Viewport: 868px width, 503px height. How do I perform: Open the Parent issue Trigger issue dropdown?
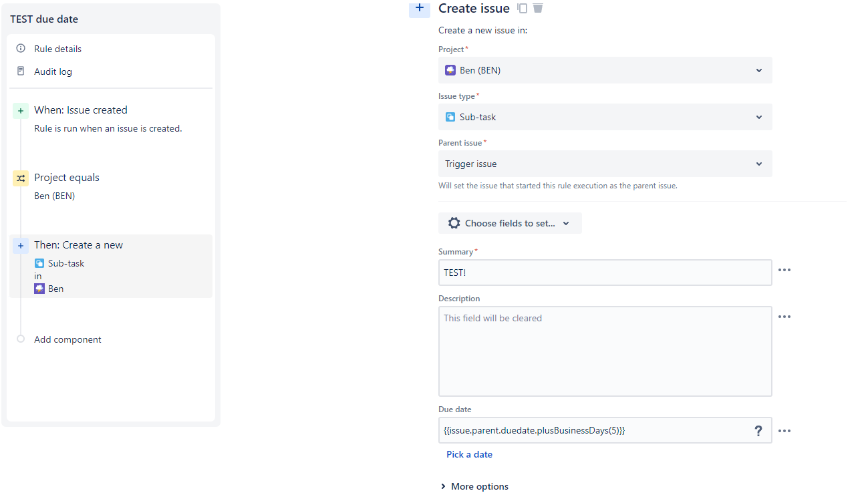coord(605,164)
